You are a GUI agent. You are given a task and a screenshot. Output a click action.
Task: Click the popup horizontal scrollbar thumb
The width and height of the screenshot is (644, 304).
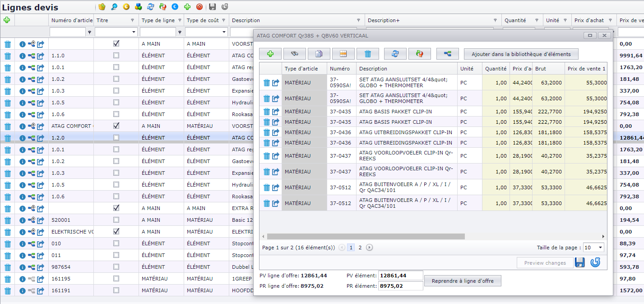tap(366, 236)
